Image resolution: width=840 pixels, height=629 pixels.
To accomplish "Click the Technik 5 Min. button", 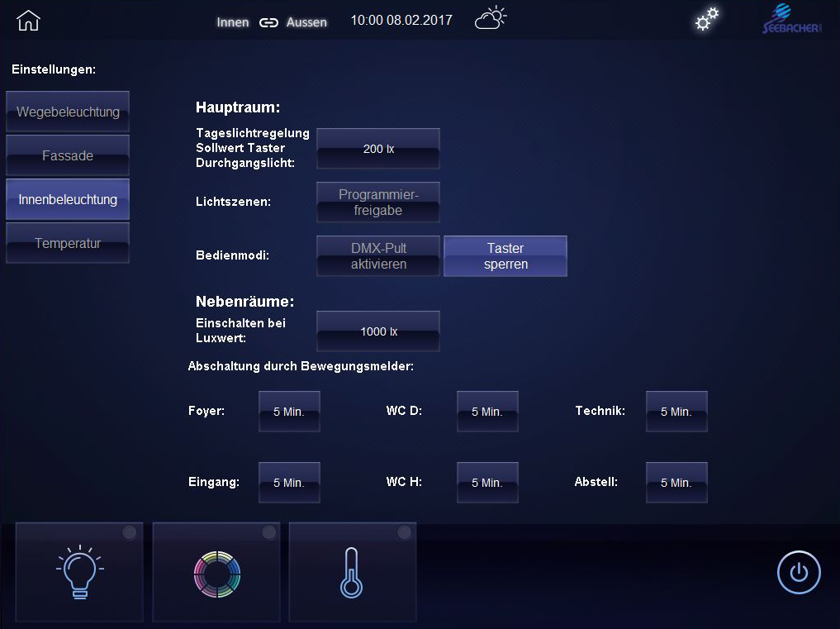I will click(x=676, y=412).
